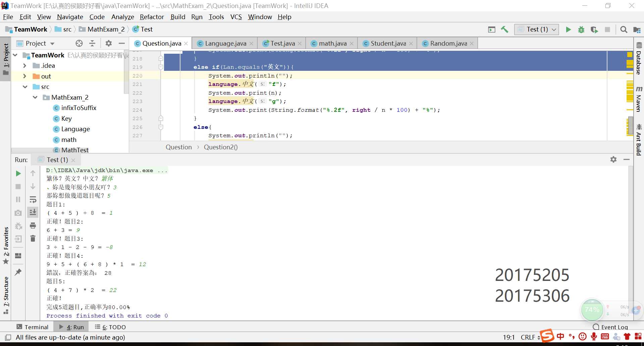Close the Random.java tab
Viewport: 644px width, 346px height.
click(472, 44)
